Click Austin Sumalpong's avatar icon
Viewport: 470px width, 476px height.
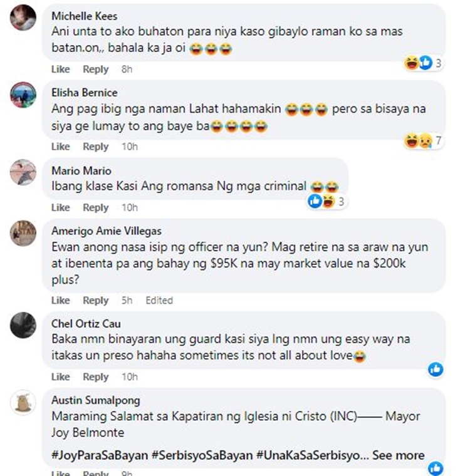point(23,402)
